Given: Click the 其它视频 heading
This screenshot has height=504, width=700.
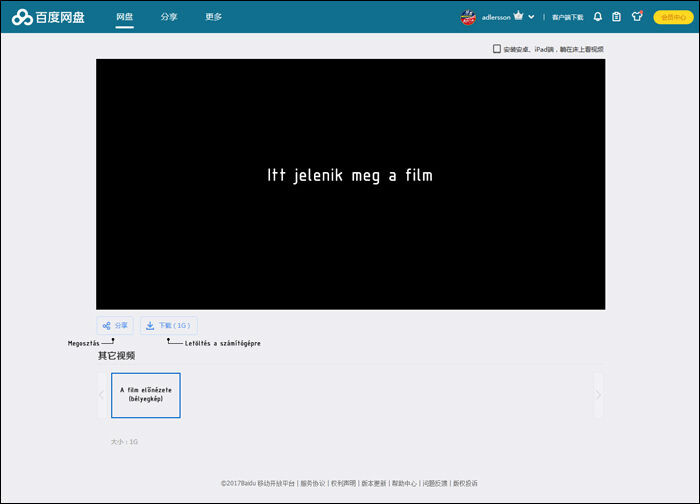Looking at the screenshot, I should point(117,356).
